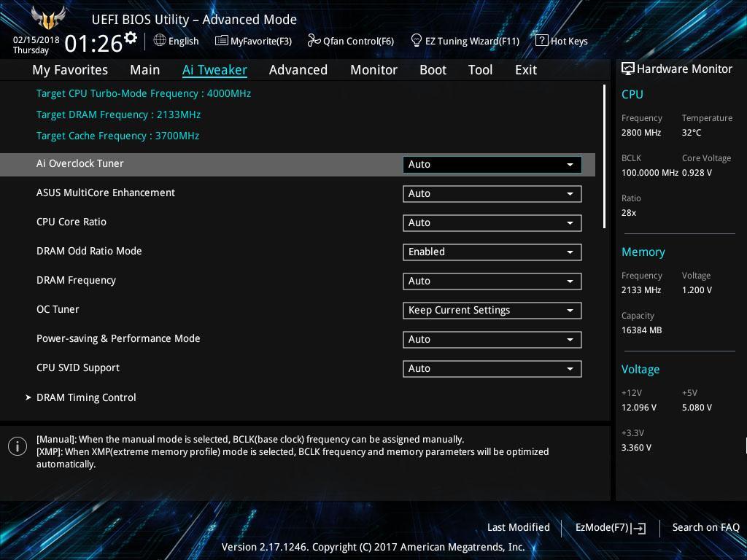
Task: Select the DRAM Frequency label
Action: point(76,281)
